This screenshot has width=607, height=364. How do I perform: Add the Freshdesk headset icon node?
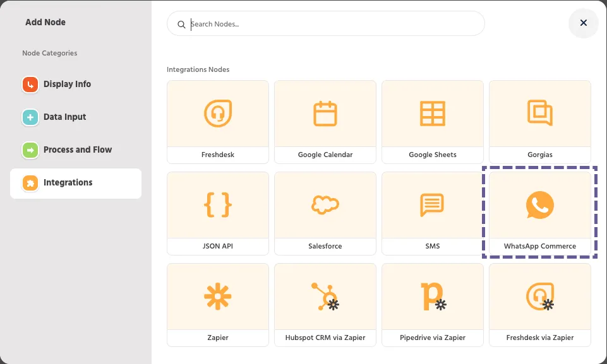(x=217, y=114)
